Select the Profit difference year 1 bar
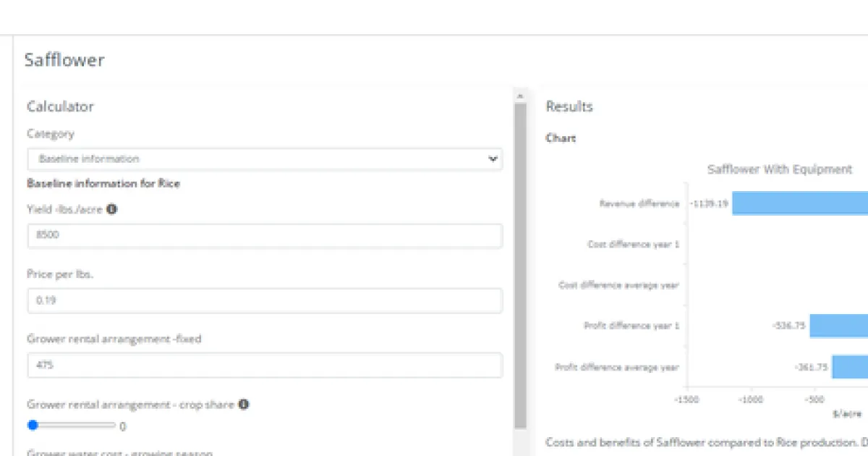The image size is (868, 456). [838, 326]
